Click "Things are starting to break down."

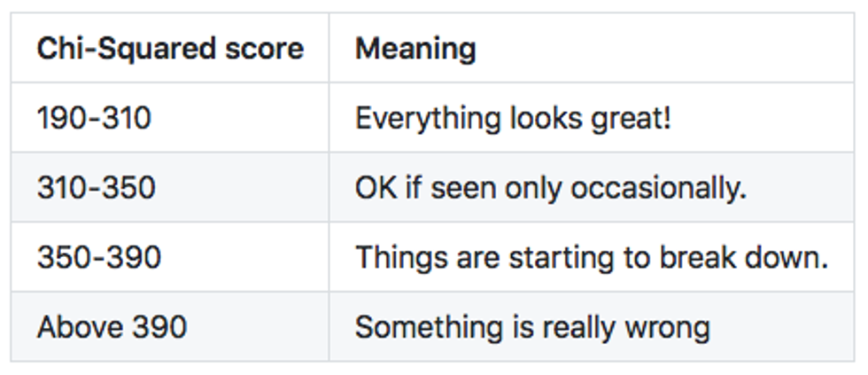591,257
